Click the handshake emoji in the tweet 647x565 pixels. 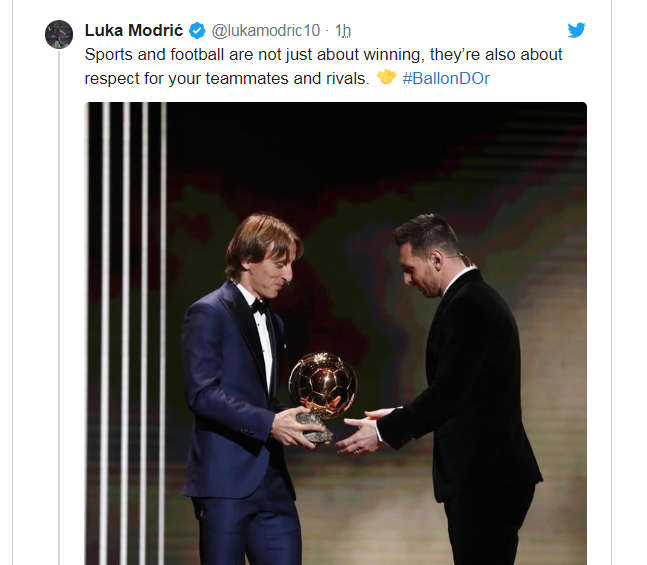point(387,78)
